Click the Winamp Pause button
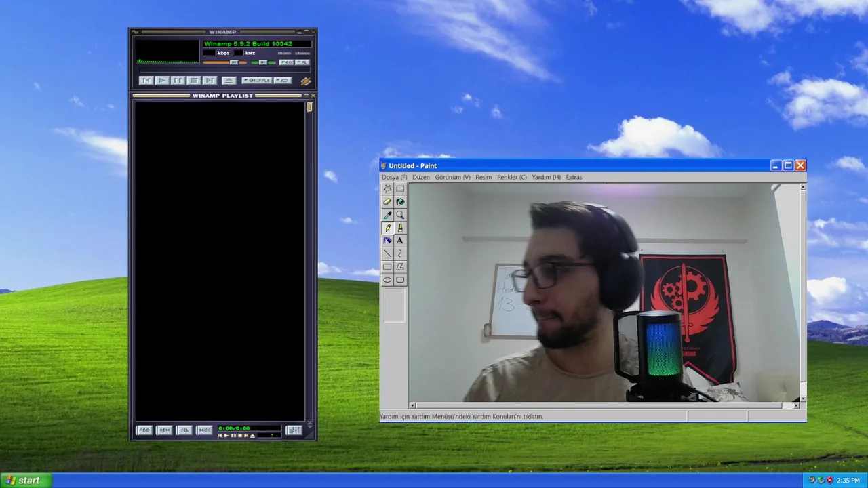868x488 pixels. coord(178,81)
